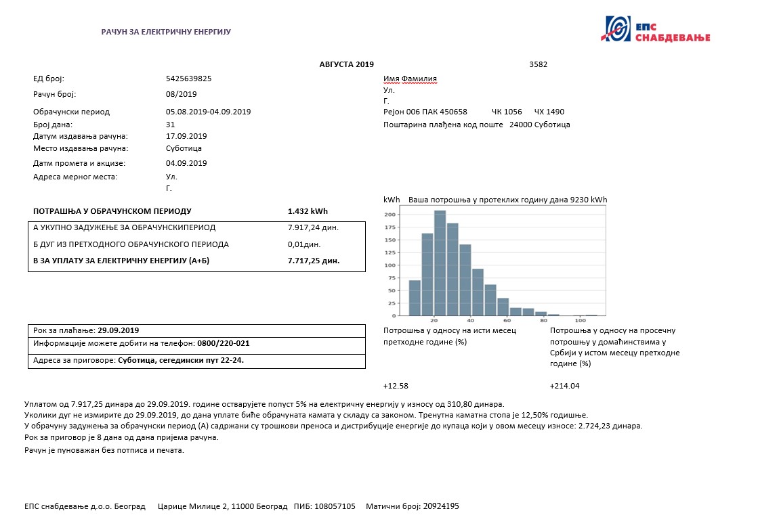
Task: Click the +12.58 percentage value
Action: click(395, 384)
